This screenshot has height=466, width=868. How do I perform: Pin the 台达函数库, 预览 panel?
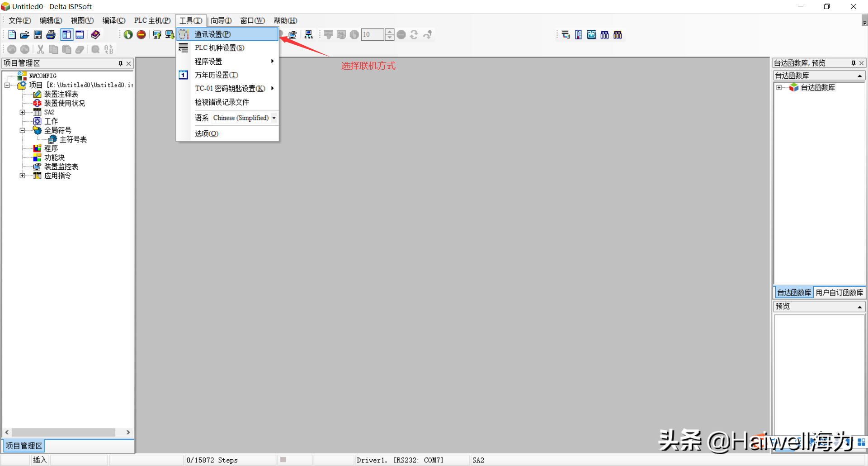[854, 63]
